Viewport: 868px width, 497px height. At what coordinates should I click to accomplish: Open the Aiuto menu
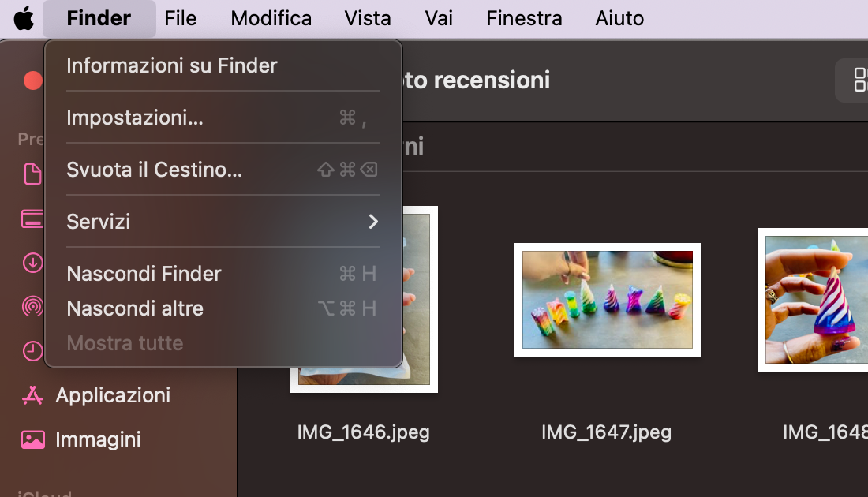tap(619, 17)
